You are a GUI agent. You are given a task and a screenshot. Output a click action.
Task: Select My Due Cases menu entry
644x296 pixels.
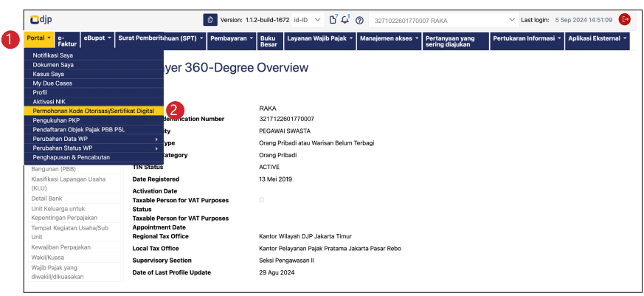tap(94, 83)
